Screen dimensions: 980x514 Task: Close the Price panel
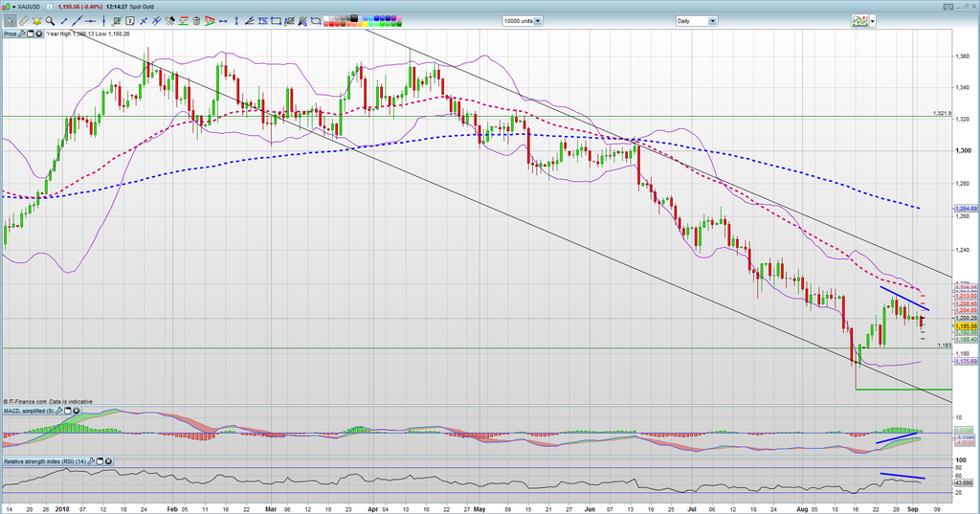coord(38,34)
